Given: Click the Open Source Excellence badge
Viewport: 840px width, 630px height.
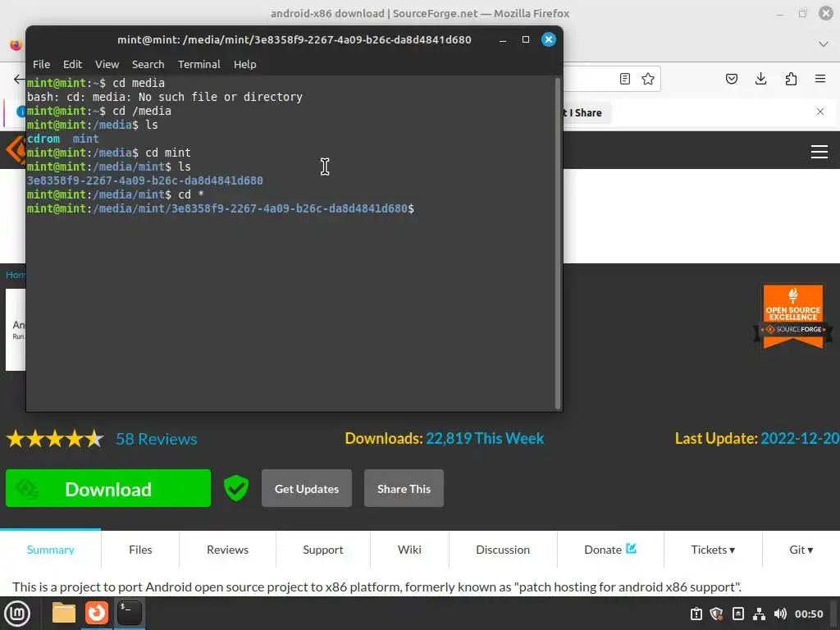Looking at the screenshot, I should [793, 316].
